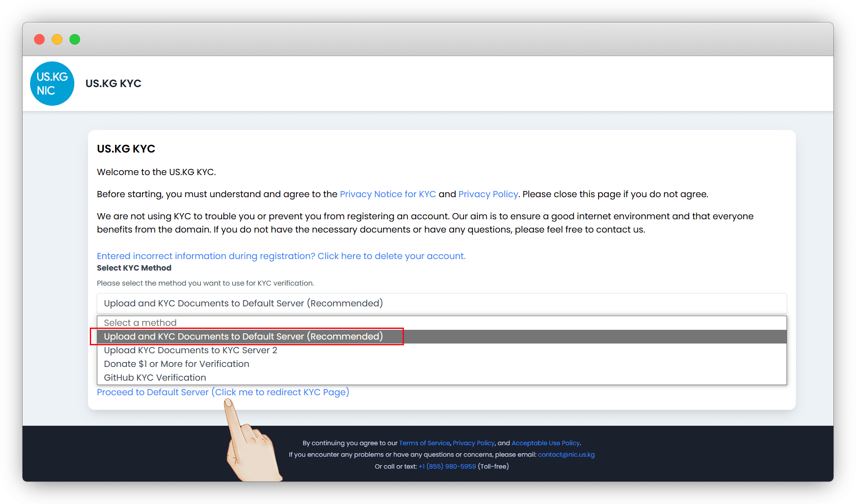Viewport: 856px width, 504px height.
Task: Select Upload KYC Documents to KYC Server 2
Action: 190,350
